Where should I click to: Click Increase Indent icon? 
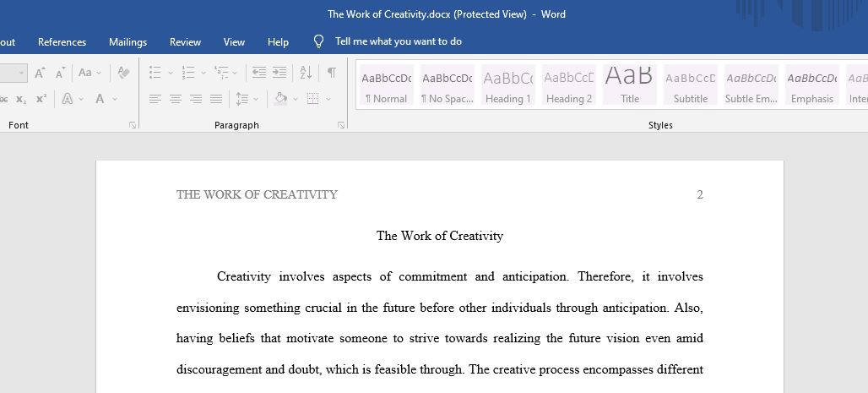click(279, 73)
